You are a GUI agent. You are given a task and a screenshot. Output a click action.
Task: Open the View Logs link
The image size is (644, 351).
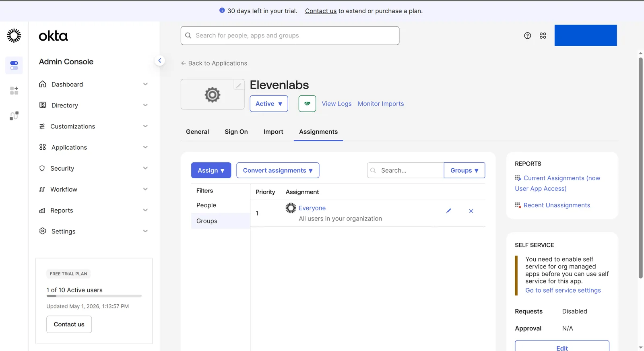(336, 103)
